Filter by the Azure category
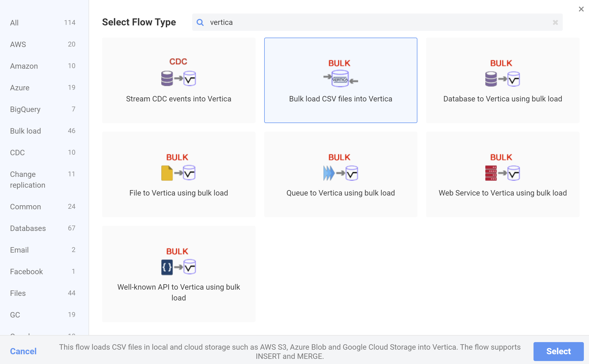 pyautogui.click(x=20, y=88)
